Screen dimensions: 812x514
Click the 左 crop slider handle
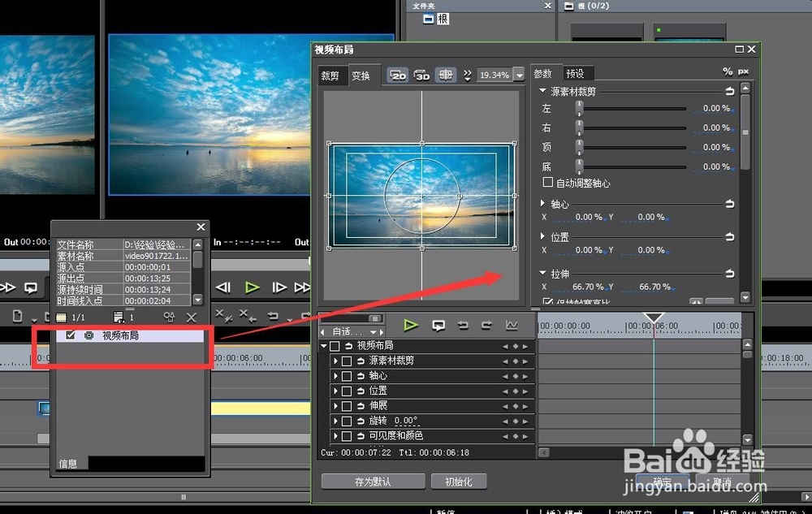(579, 108)
